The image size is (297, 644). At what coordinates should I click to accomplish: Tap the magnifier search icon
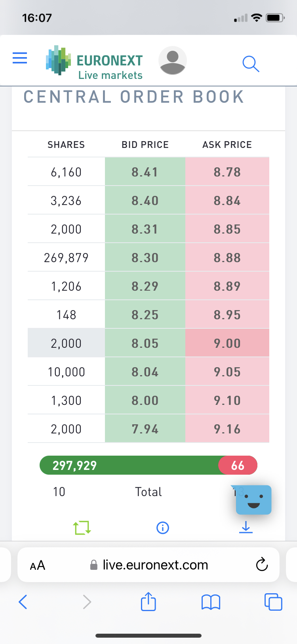pos(251,63)
